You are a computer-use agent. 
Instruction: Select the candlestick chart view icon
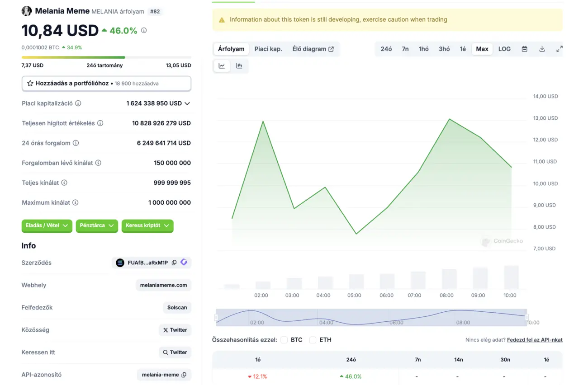(x=239, y=66)
